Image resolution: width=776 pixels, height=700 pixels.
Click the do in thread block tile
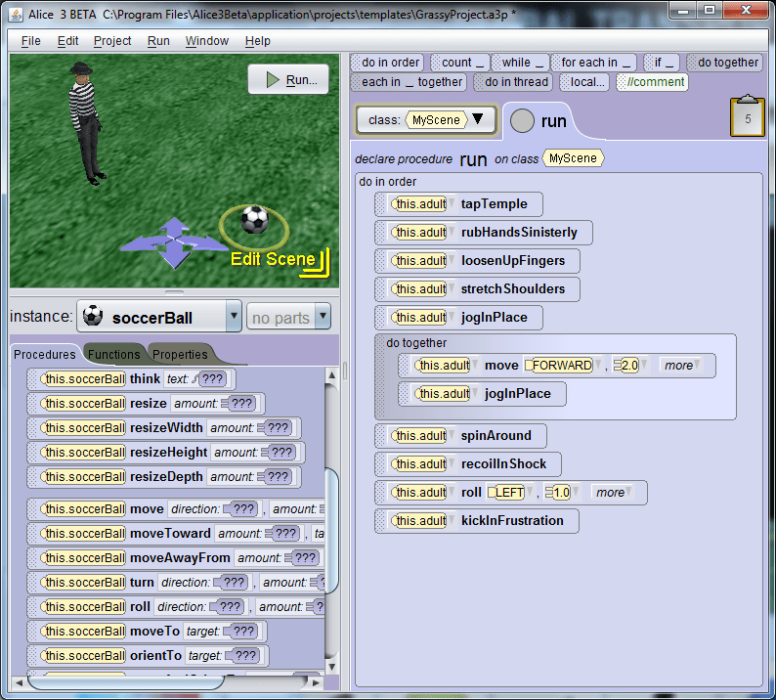tap(513, 82)
